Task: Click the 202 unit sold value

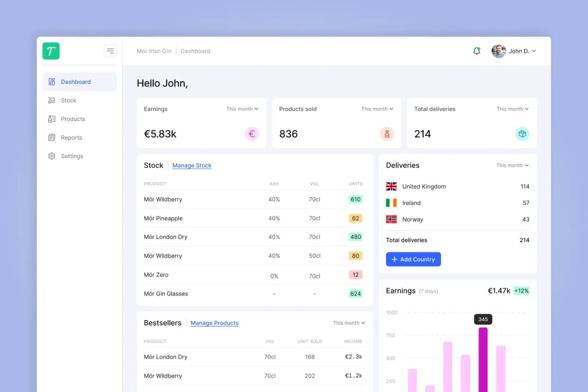Action: pyautogui.click(x=310, y=376)
